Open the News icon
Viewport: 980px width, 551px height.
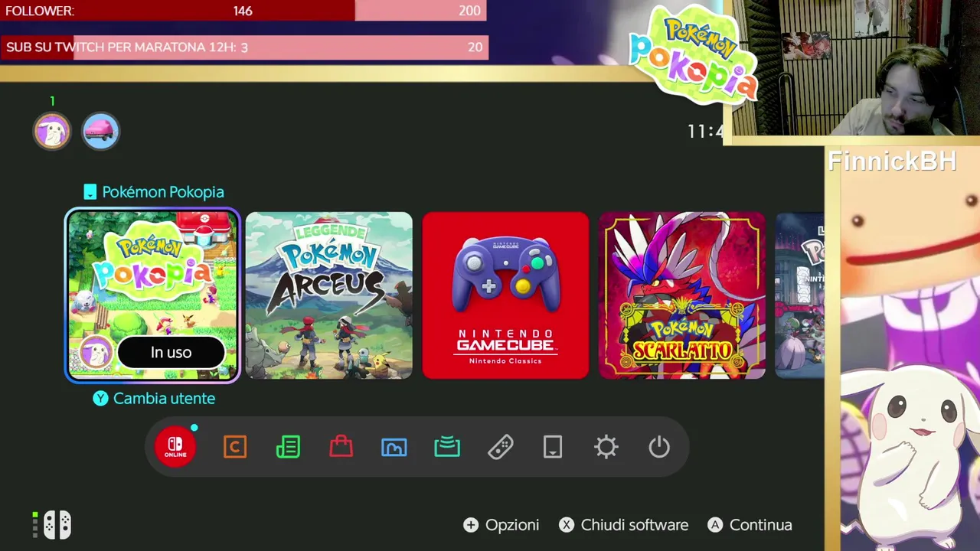tap(288, 447)
